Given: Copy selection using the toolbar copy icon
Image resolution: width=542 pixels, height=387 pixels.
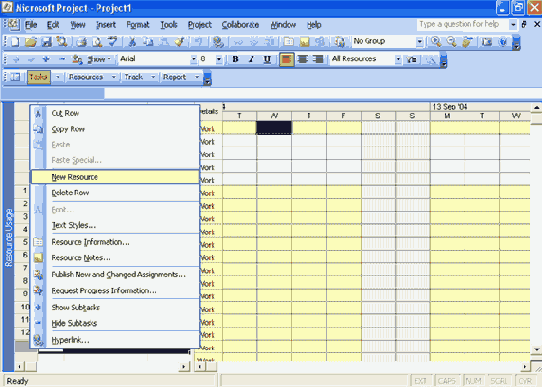Looking at the screenshot, I should [148, 42].
